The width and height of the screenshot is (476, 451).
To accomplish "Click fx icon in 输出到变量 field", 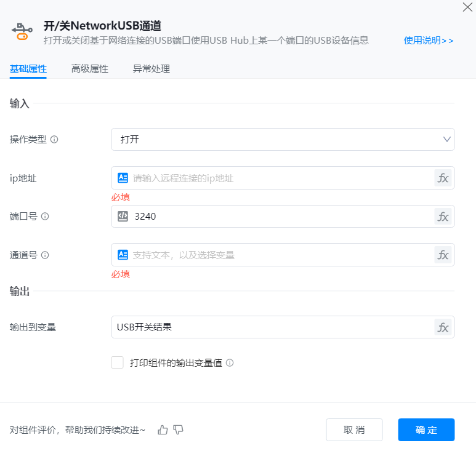I will click(x=443, y=327).
